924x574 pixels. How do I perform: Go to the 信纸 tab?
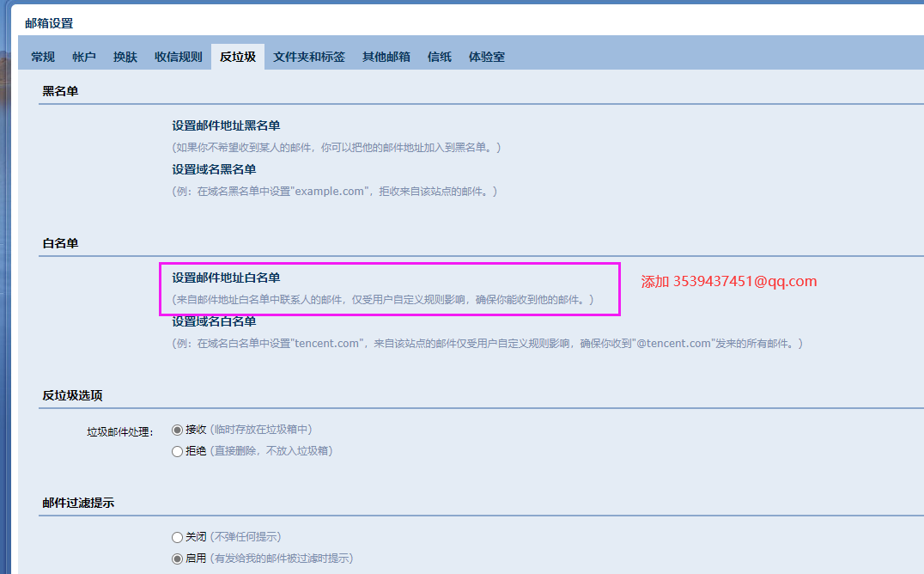tap(440, 57)
